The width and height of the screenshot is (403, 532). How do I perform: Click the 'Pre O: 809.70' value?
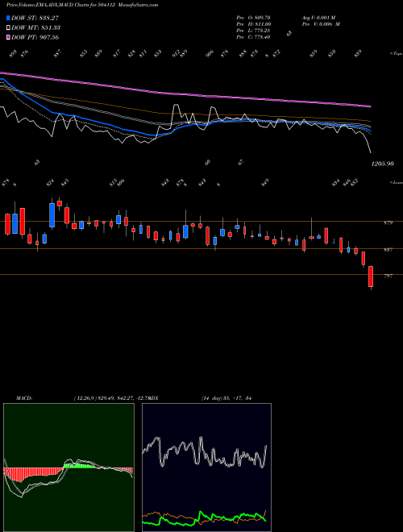click(x=253, y=18)
